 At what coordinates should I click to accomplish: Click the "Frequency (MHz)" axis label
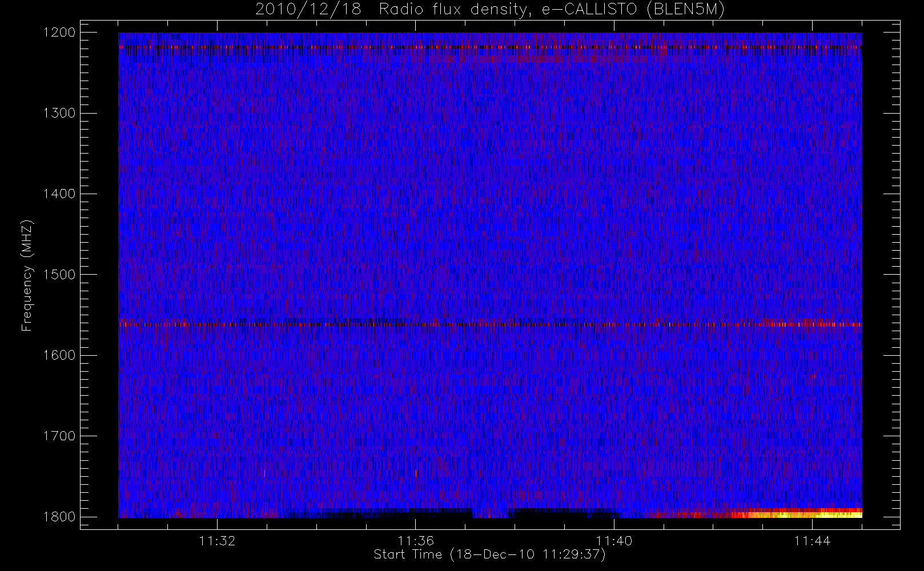coord(27,275)
